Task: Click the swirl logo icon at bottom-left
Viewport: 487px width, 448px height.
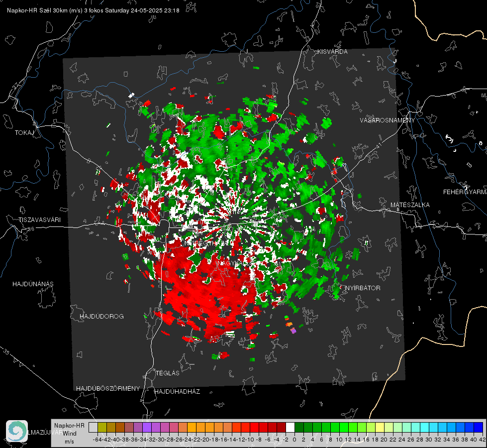Action: pyautogui.click(x=17, y=431)
